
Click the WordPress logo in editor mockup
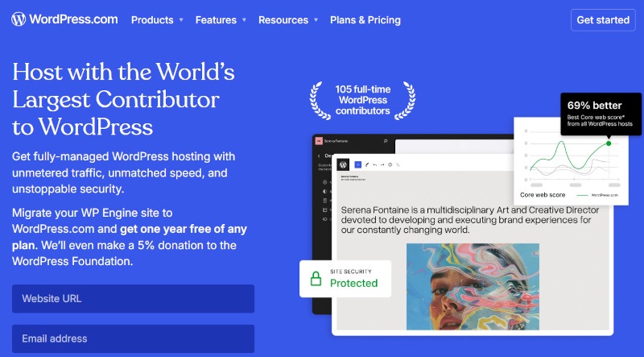pyautogui.click(x=343, y=164)
